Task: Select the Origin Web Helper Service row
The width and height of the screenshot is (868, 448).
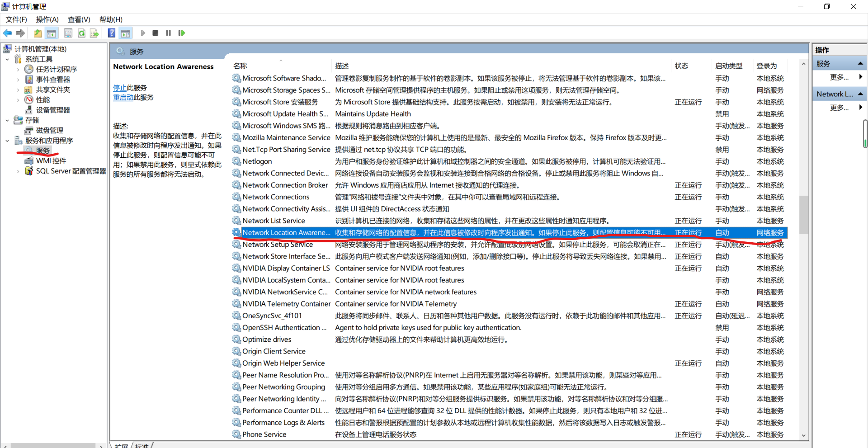Action: [x=509, y=363]
